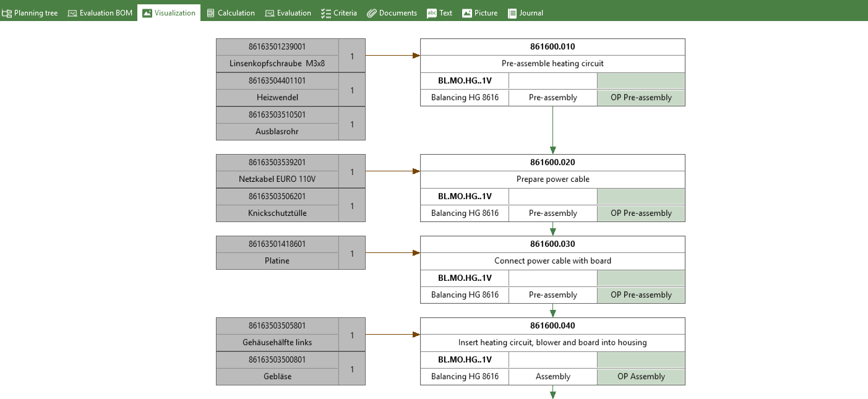868x399 pixels.
Task: Click the Planning tree tab icon
Action: pyautogui.click(x=7, y=13)
